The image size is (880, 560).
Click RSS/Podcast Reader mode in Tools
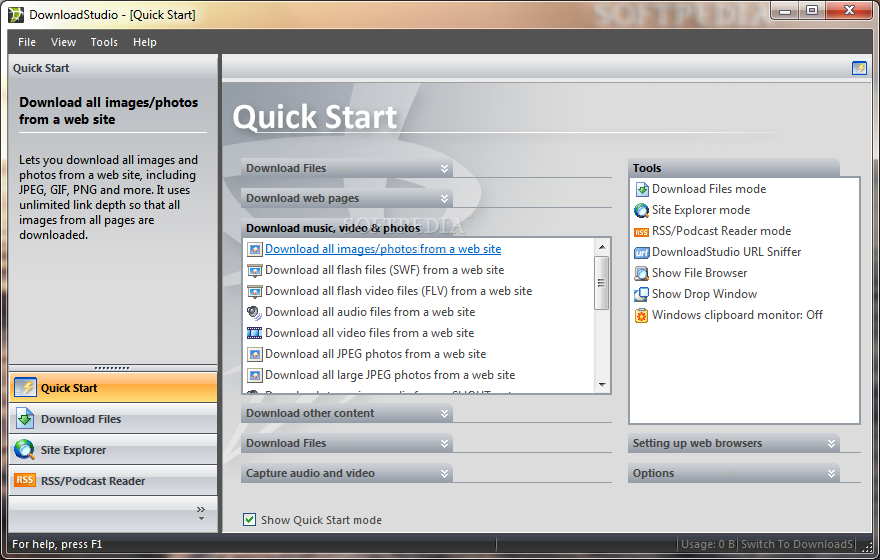click(722, 231)
